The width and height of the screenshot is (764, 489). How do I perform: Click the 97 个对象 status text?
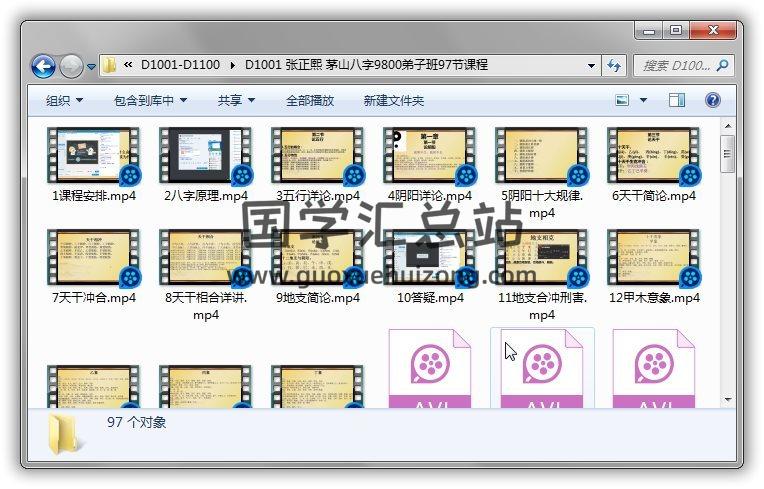coord(136,422)
